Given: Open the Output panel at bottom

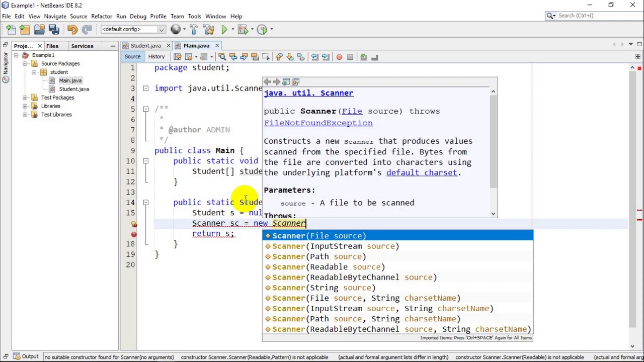Looking at the screenshot, I should (25, 357).
